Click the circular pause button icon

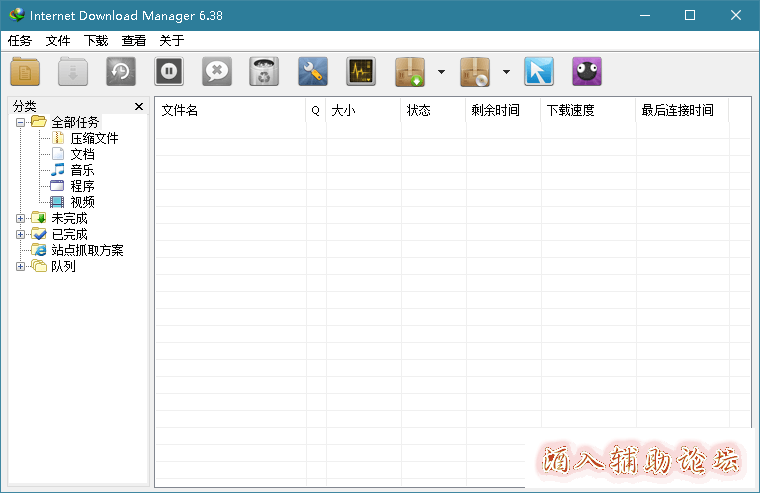pos(169,72)
